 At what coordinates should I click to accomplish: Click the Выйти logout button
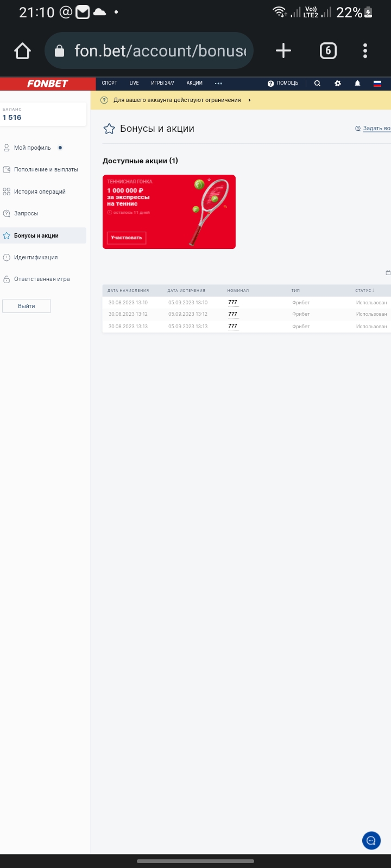coord(27,306)
